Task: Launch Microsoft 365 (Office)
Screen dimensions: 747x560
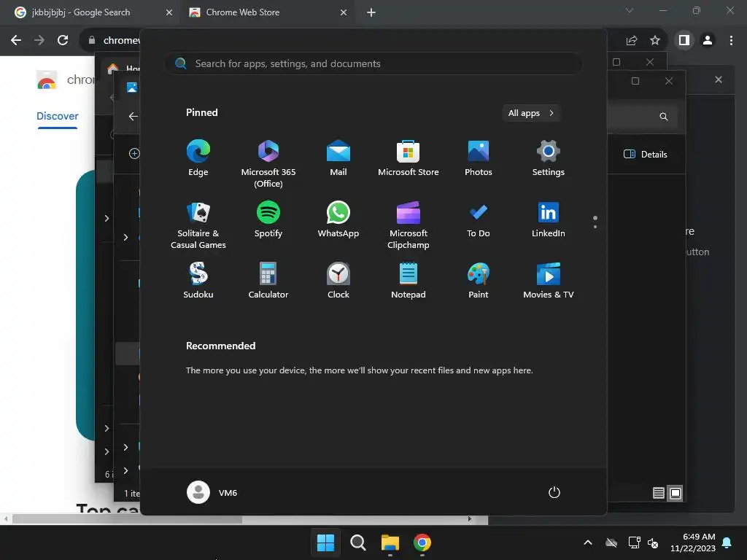Action: 268,164
